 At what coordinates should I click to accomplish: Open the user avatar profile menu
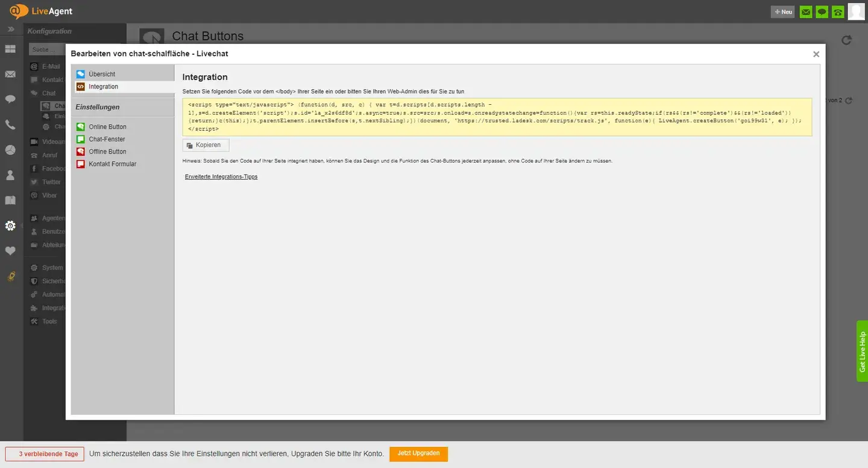[856, 11]
